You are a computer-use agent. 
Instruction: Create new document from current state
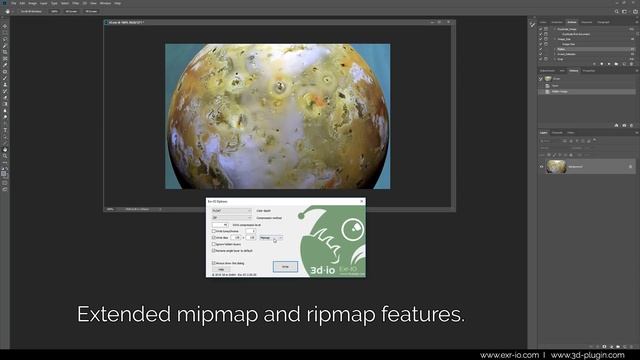[x=616, y=125]
